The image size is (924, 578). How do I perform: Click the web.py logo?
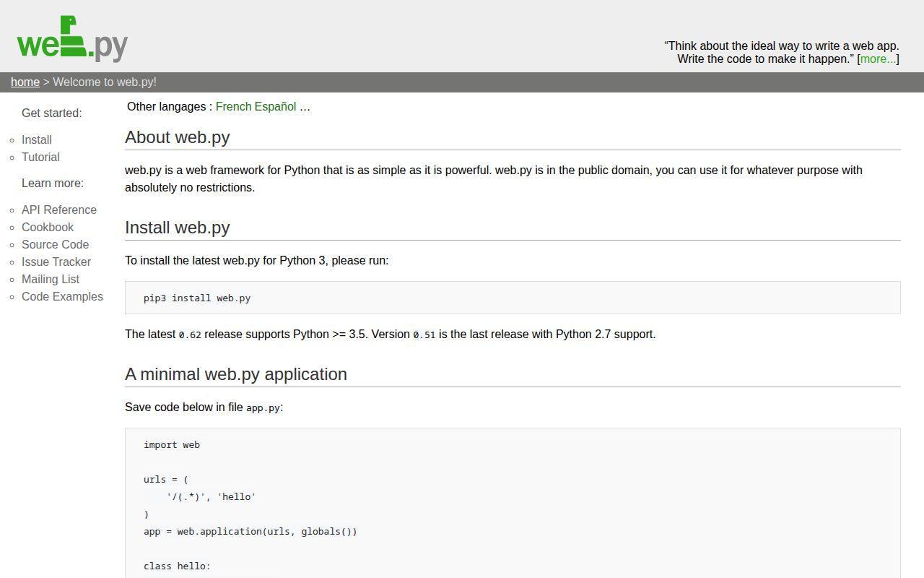[x=72, y=38]
